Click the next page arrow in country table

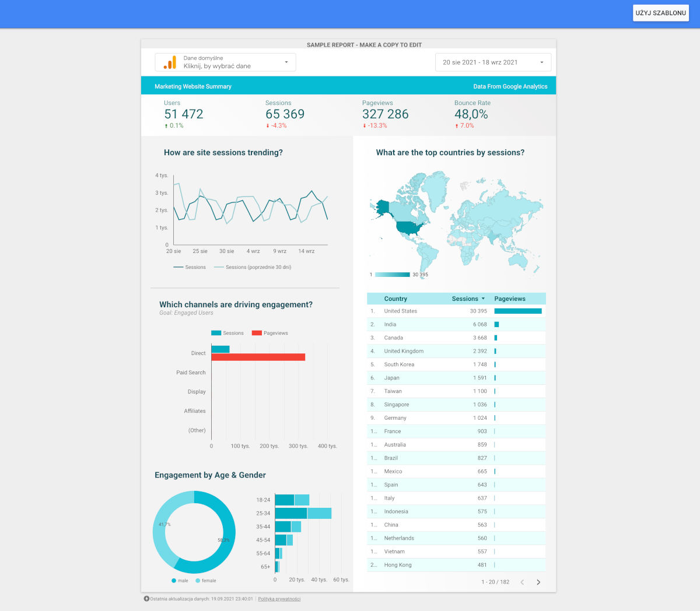click(538, 582)
